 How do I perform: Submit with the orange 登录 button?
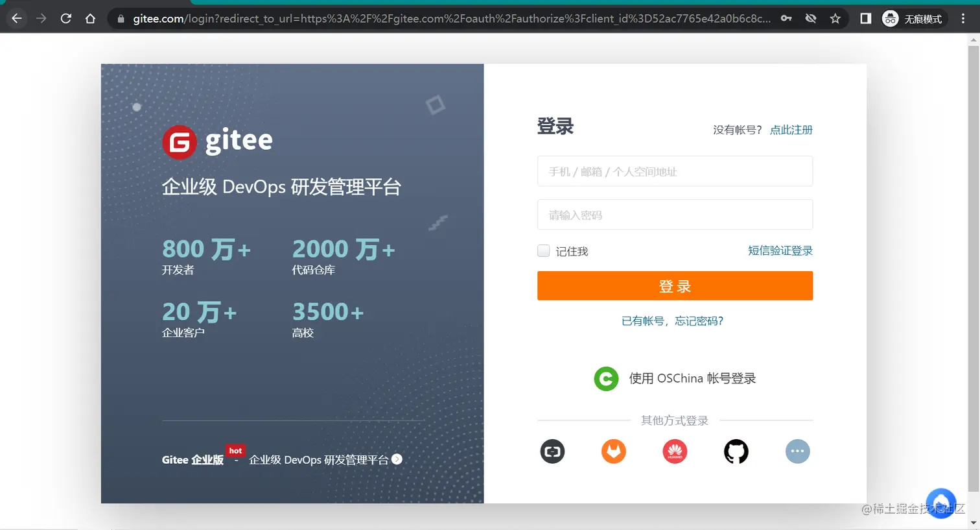click(x=675, y=286)
